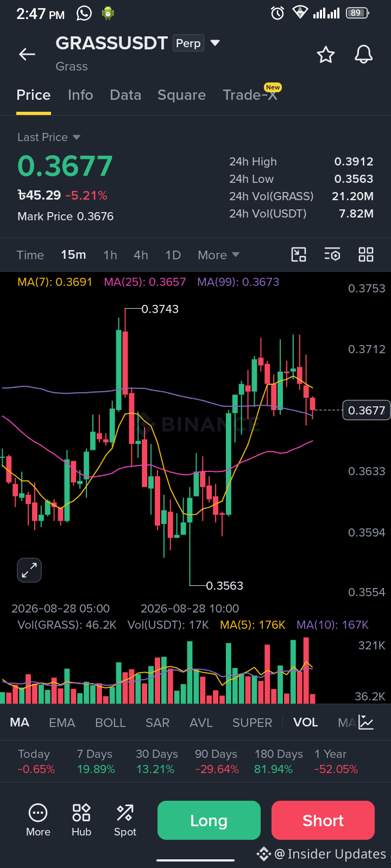
Task: Tap the Wi-Fi status icon
Action: click(x=300, y=12)
